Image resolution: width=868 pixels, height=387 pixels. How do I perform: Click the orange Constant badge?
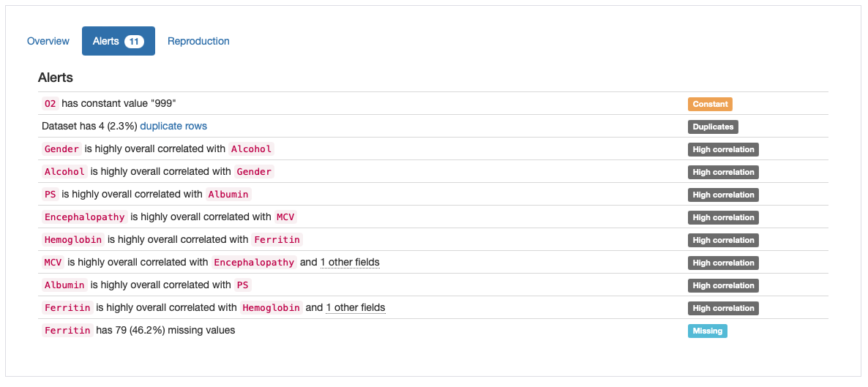(710, 104)
